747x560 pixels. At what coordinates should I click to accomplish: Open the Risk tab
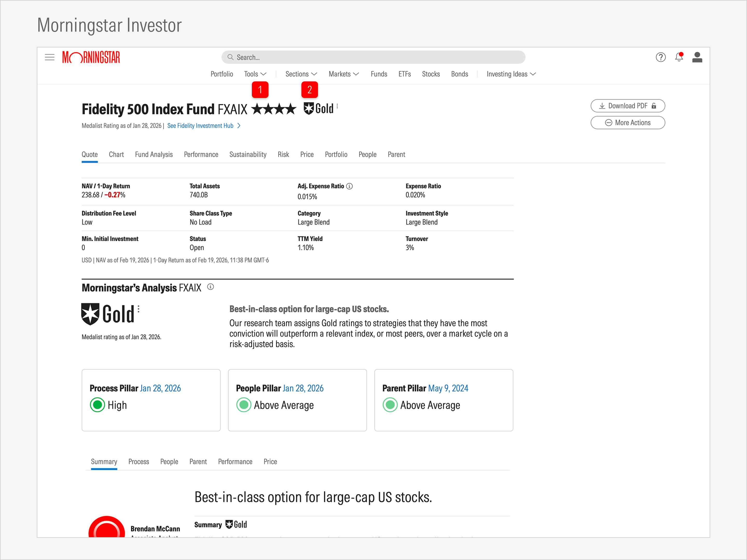coord(283,155)
